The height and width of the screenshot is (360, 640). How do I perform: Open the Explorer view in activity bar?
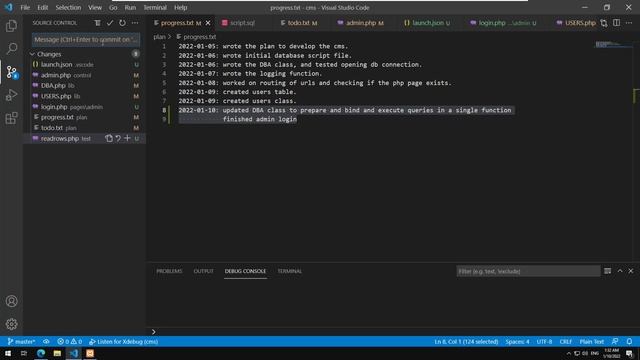pos(11,26)
